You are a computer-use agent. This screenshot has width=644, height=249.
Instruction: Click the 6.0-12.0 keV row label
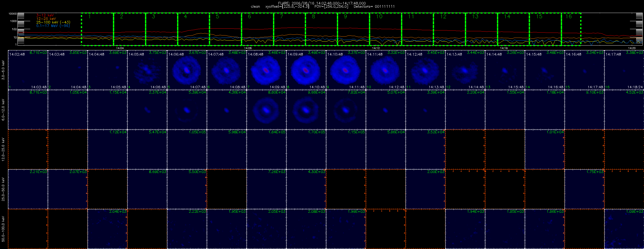[3, 110]
